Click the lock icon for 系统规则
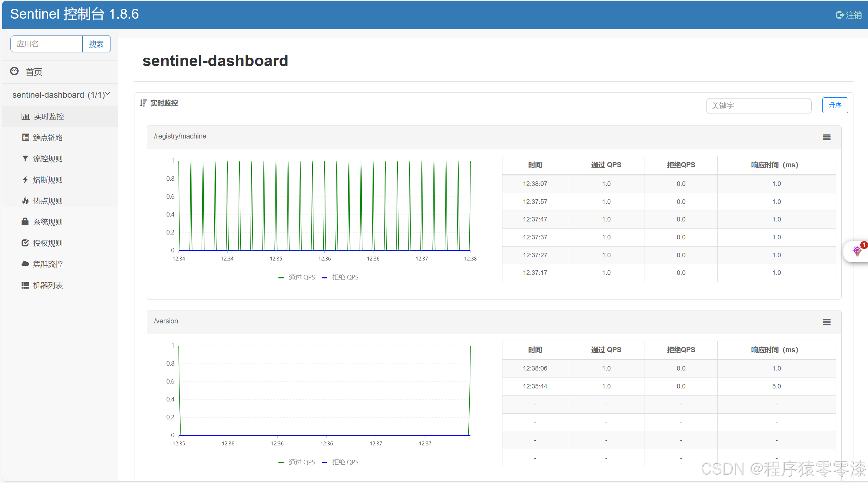 [25, 221]
